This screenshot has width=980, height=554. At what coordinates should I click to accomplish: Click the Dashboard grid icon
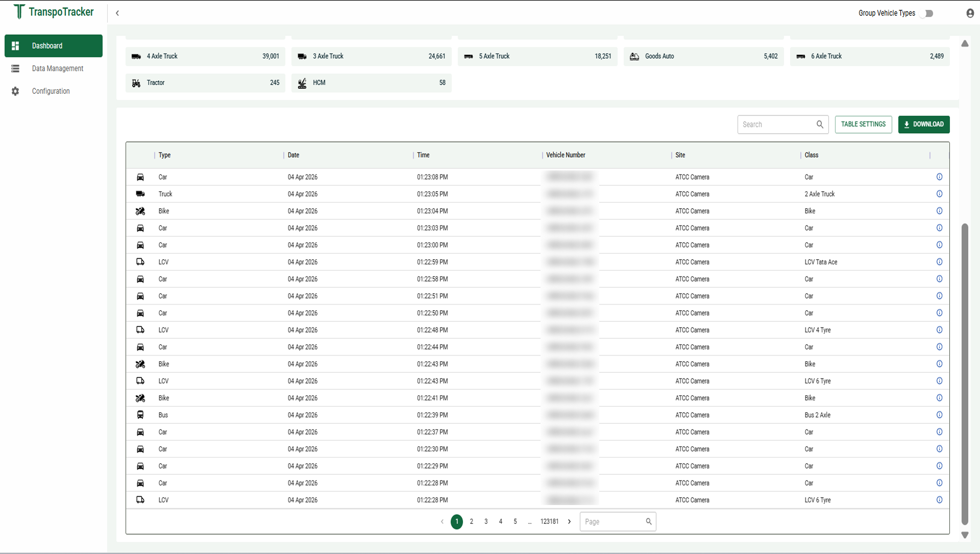[15, 46]
